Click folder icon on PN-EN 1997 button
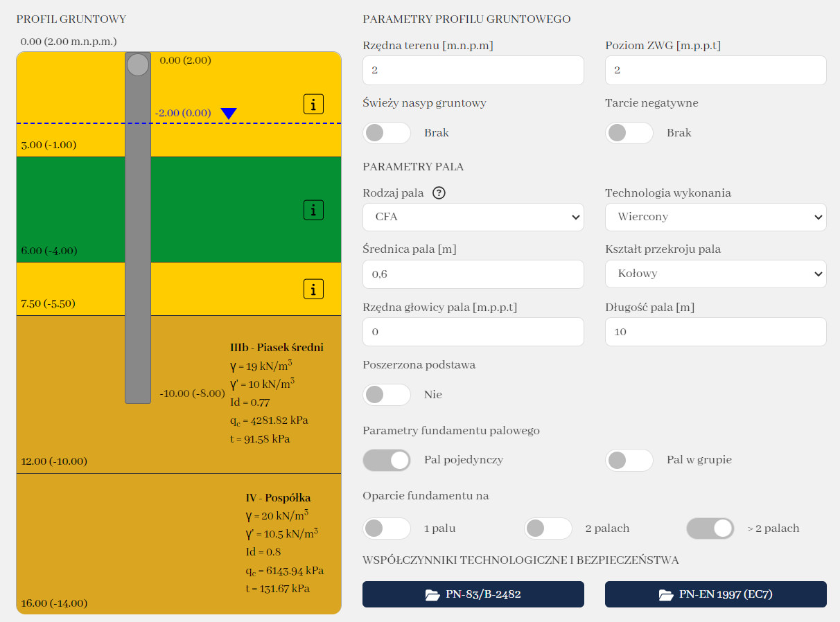 (666, 594)
